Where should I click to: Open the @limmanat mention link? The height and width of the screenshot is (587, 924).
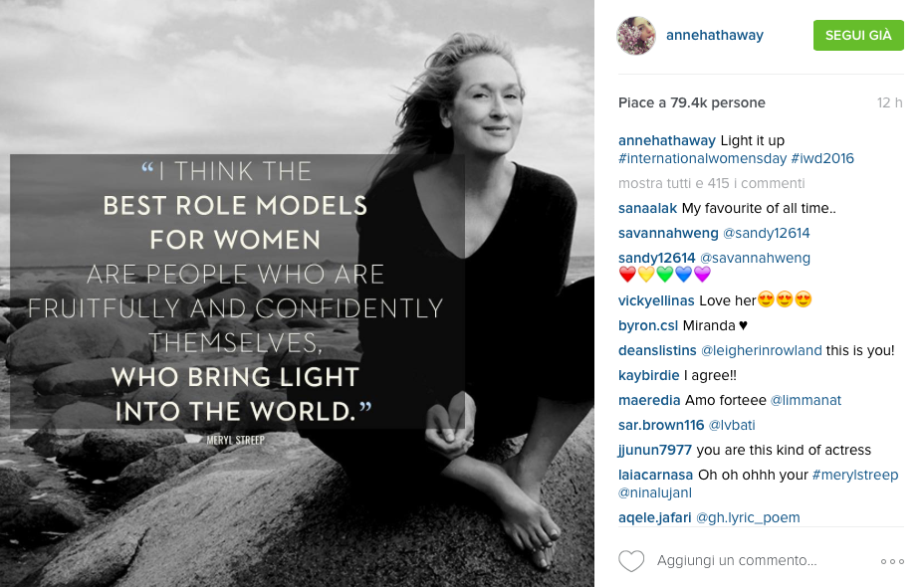(806, 400)
